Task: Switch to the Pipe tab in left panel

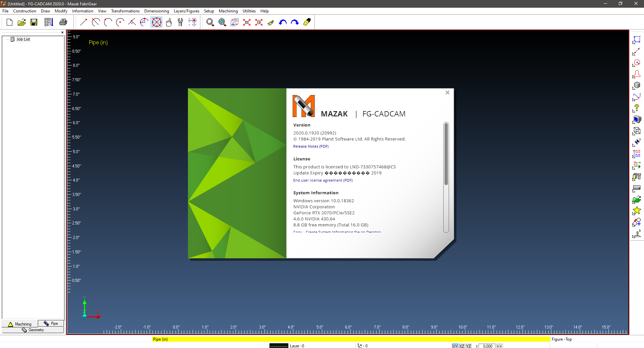Action: [x=51, y=324]
